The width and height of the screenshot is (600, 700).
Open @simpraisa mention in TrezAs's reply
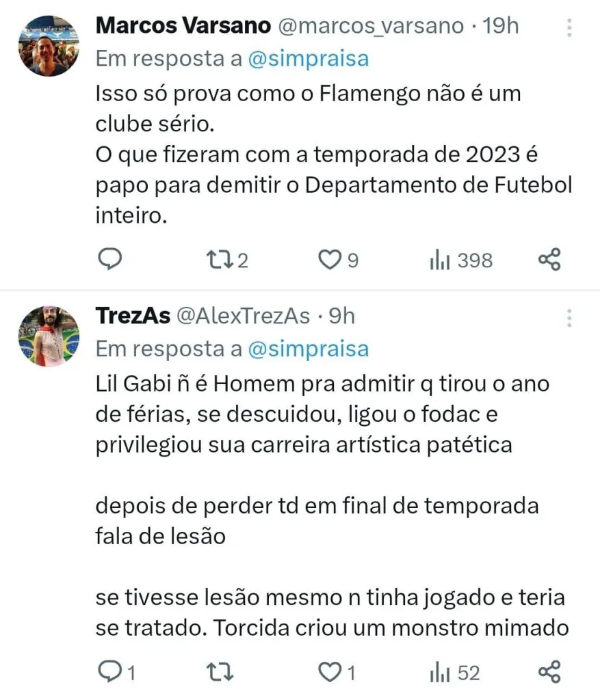[x=307, y=349]
